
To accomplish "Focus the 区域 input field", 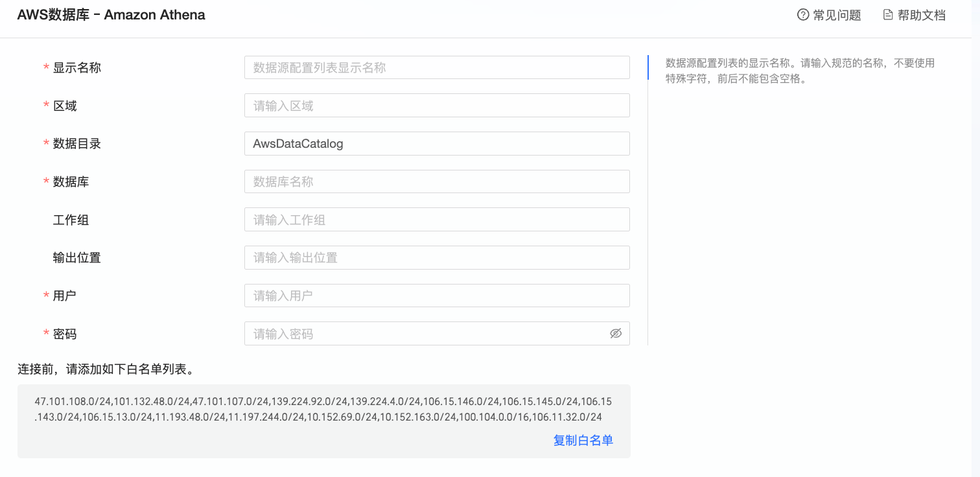I will (437, 106).
